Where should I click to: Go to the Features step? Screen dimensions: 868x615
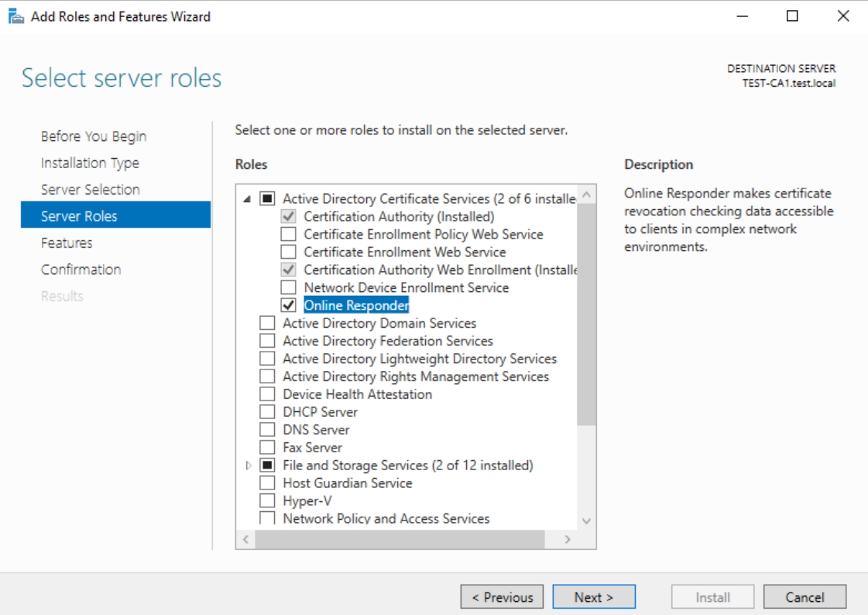coord(67,242)
